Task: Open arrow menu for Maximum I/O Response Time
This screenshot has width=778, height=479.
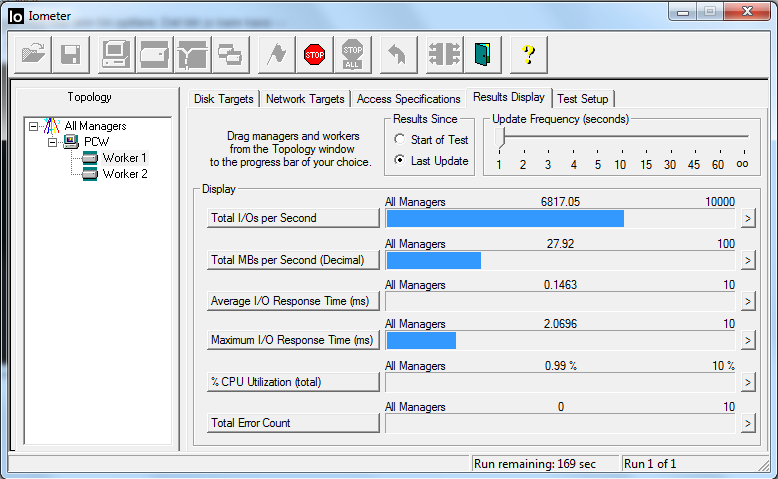Action: 748,341
